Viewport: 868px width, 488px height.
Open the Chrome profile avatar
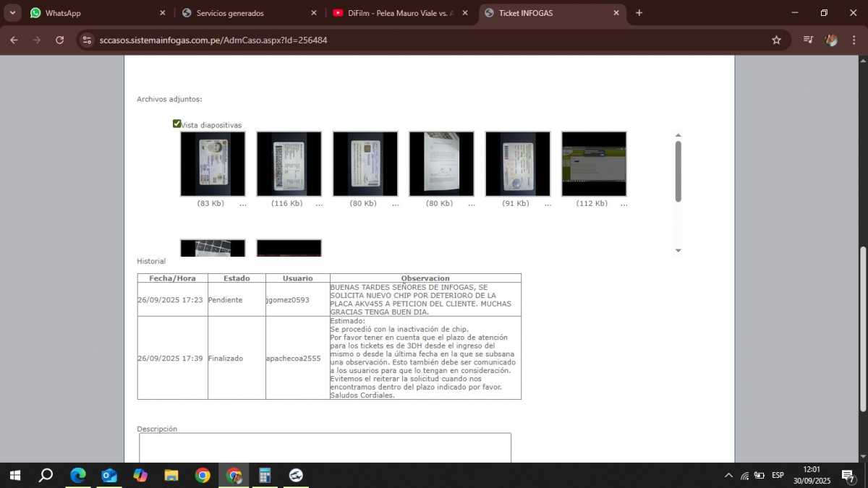point(832,40)
